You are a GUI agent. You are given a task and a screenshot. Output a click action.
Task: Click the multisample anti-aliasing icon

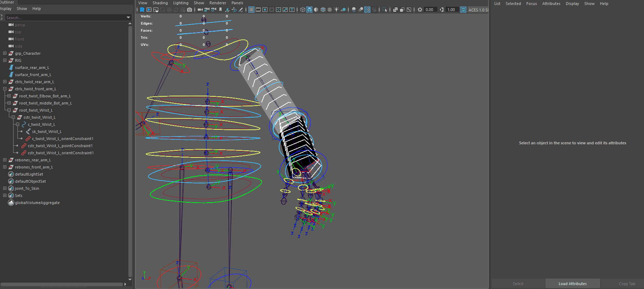coord(367,10)
